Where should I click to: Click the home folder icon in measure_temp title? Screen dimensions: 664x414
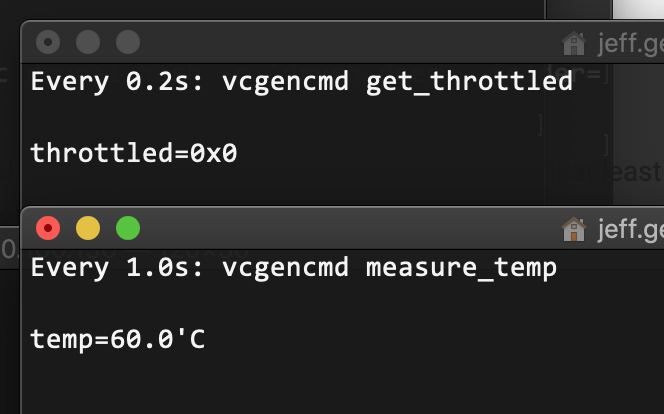point(574,229)
